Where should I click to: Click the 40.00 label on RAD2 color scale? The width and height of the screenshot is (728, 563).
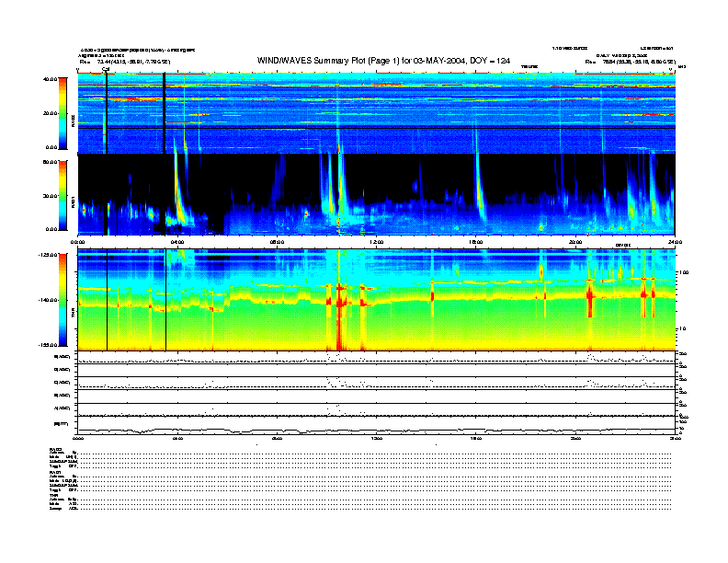click(50, 80)
